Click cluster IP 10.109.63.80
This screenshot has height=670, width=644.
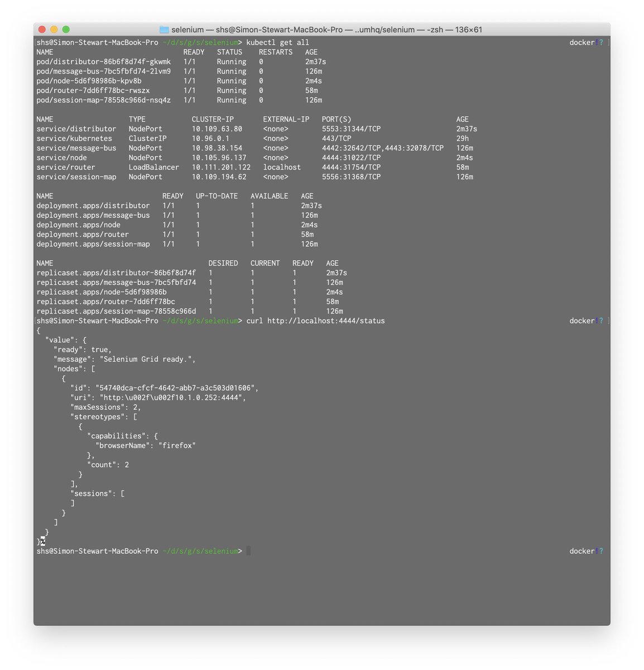point(217,129)
